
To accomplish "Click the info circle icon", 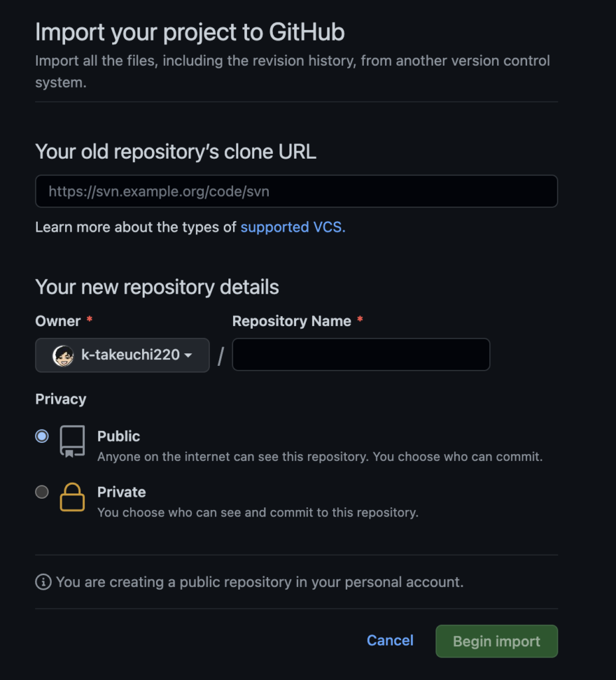I will click(43, 582).
